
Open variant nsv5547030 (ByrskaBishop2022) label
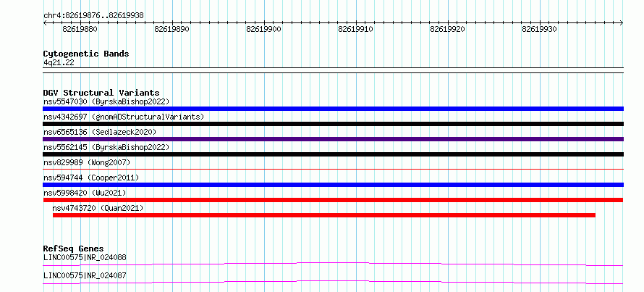pos(106,101)
